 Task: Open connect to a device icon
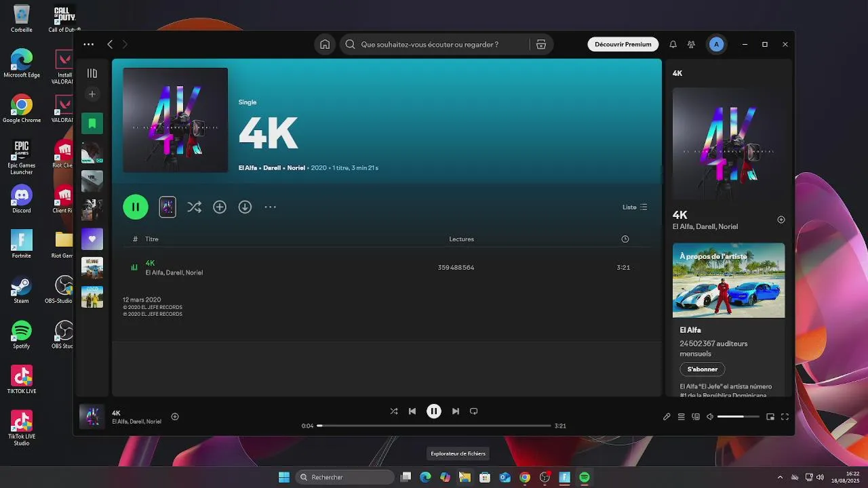point(696,417)
